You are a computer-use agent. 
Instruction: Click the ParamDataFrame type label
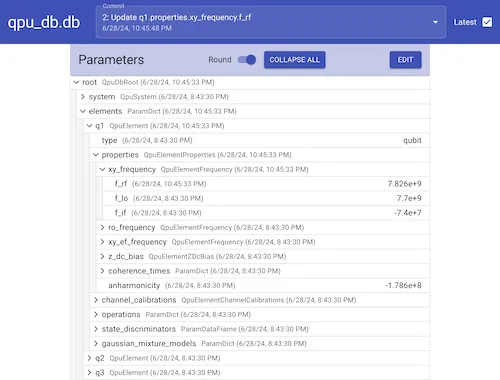[x=209, y=329]
